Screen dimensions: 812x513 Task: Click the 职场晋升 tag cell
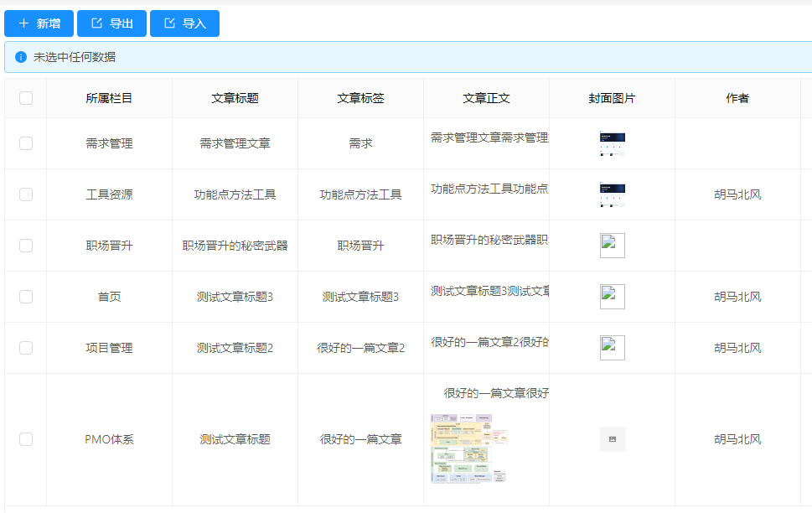(x=360, y=246)
